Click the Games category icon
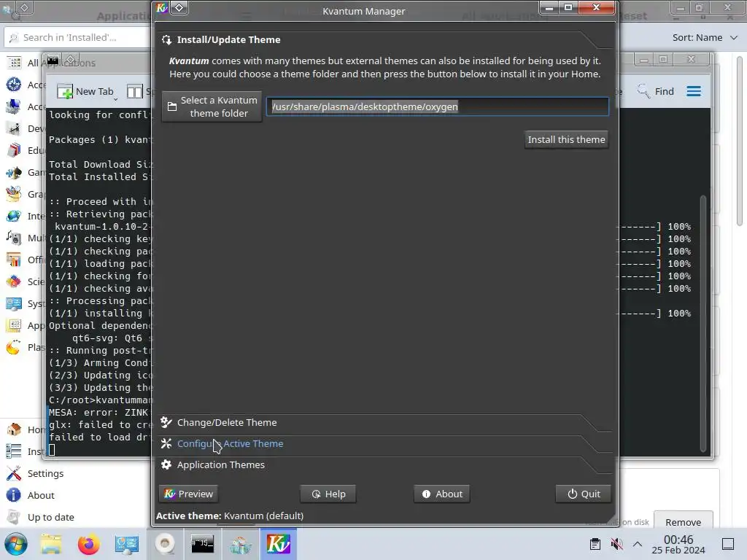Viewport: 747px width, 560px height. click(14, 172)
